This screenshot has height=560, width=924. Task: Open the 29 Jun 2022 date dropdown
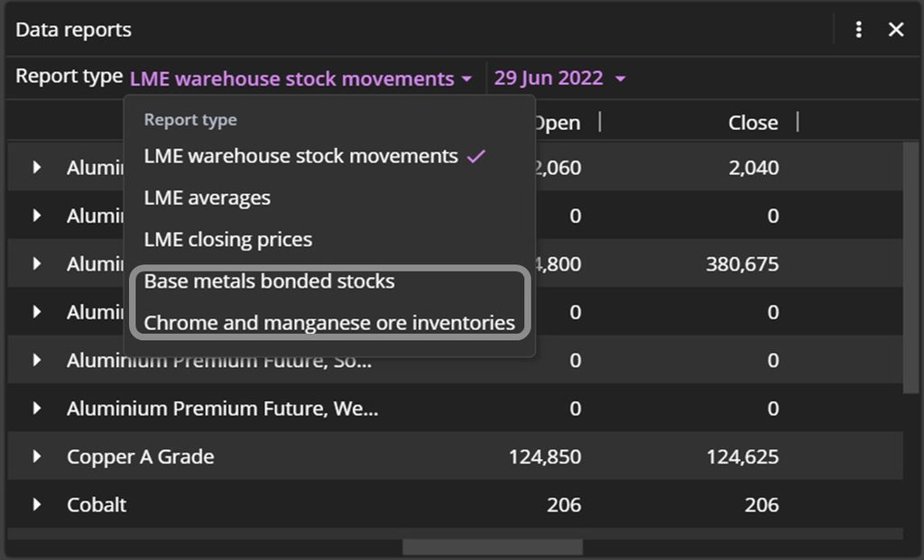pos(559,78)
